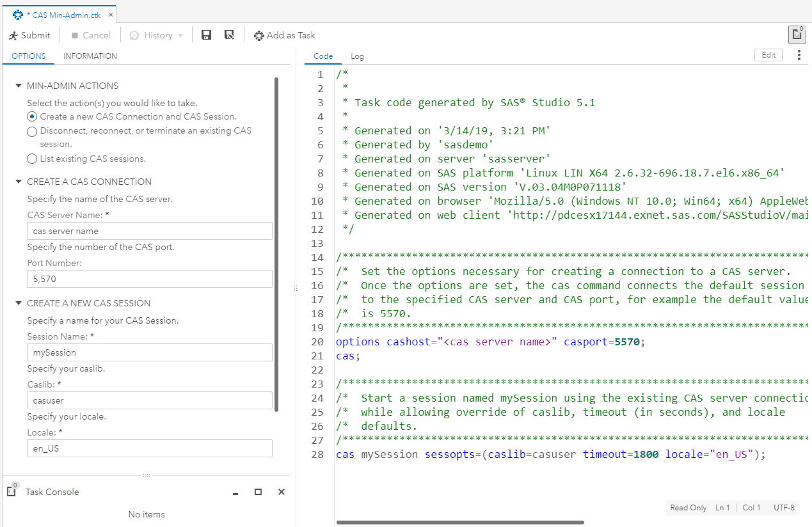Viewport: 812px width, 527px height.
Task: Click the Save As icon
Action: 229,36
